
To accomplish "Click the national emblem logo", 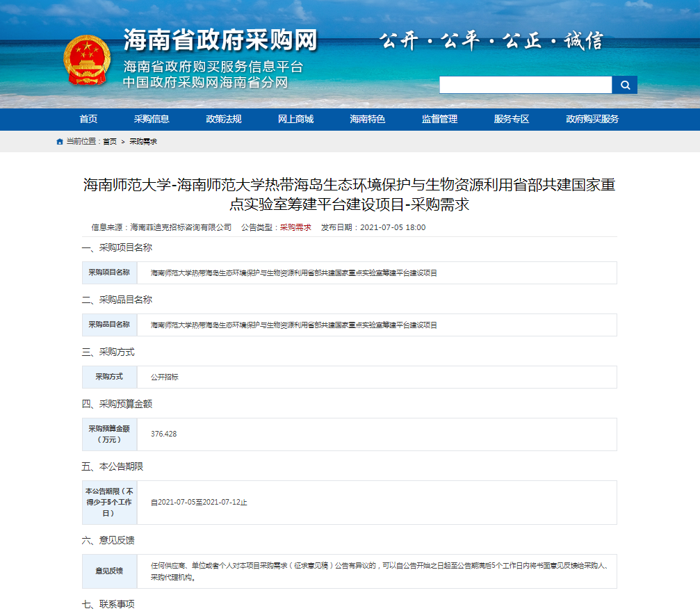I will pyautogui.click(x=87, y=60).
